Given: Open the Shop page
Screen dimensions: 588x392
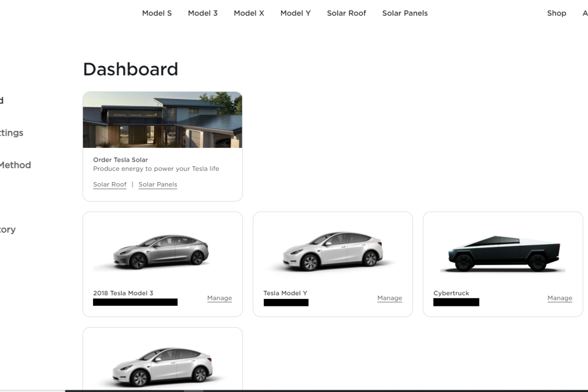Looking at the screenshot, I should 556,13.
